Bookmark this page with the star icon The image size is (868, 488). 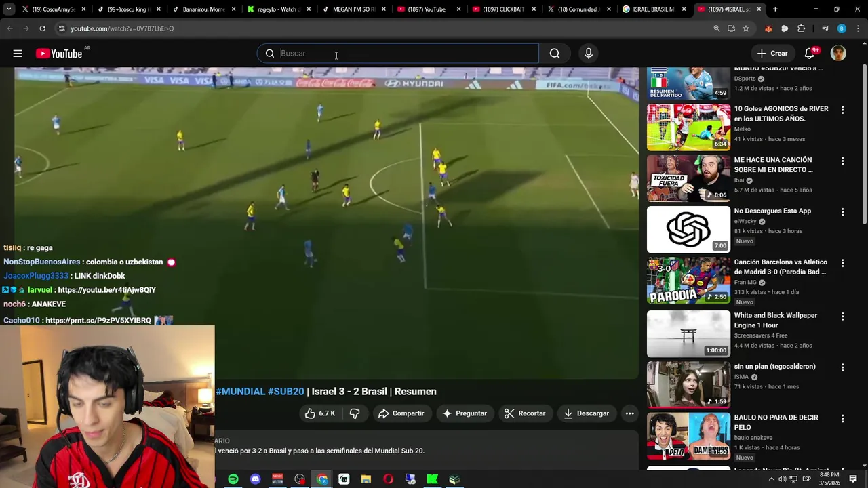coord(746,28)
